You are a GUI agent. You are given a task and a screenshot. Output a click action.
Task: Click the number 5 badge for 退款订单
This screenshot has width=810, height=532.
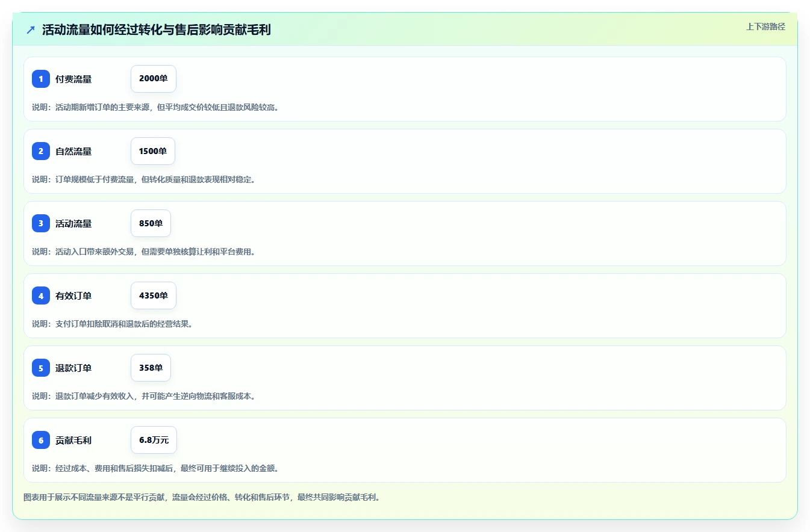(x=41, y=368)
